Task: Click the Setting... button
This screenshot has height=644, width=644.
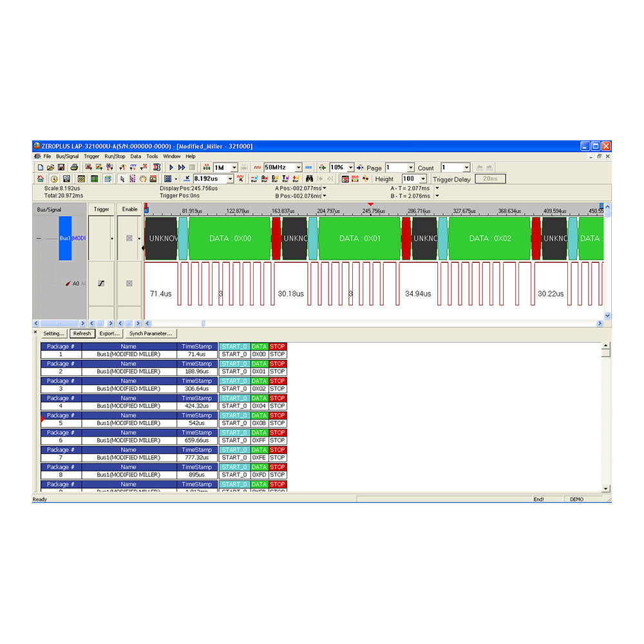Action: pyautogui.click(x=54, y=334)
